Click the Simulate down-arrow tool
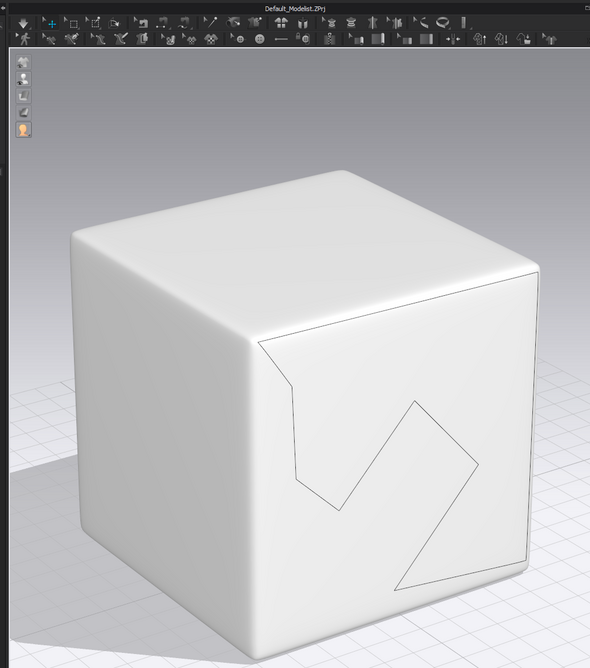Image resolution: width=590 pixels, height=668 pixels. click(x=23, y=23)
